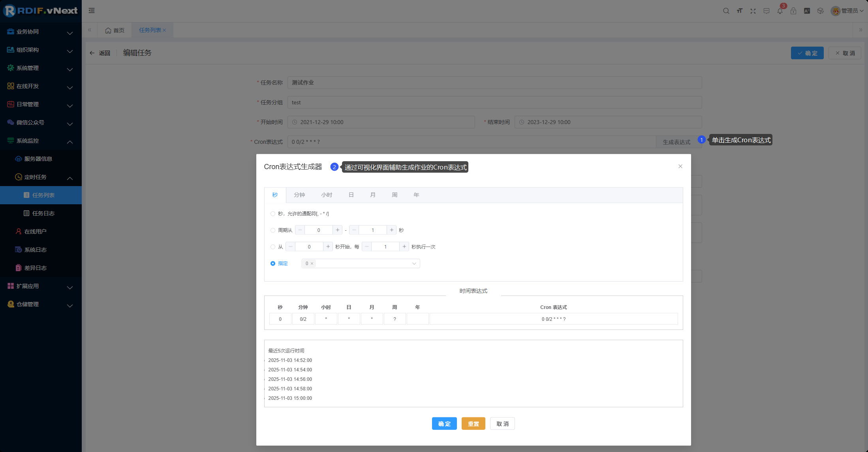Toggle fullscreen using the expand arrows icon

(x=753, y=11)
